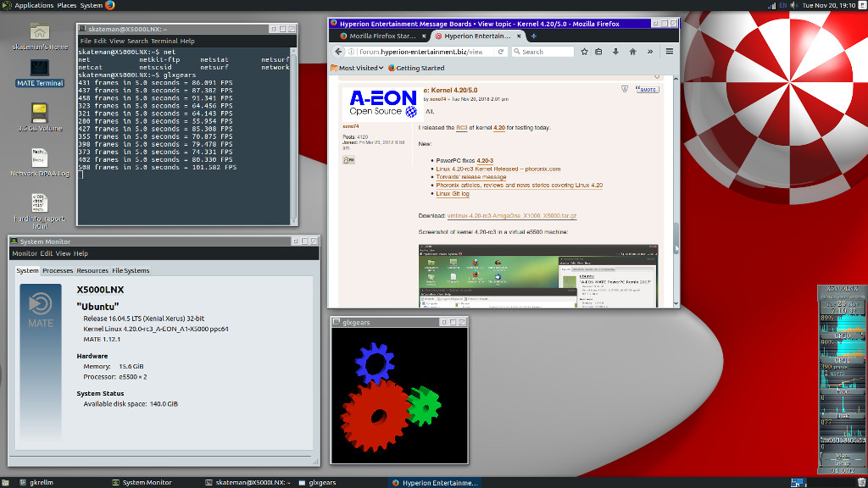The height and width of the screenshot is (488, 868).
Task: Open System Monitor's Help menu
Action: pyautogui.click(x=81, y=253)
